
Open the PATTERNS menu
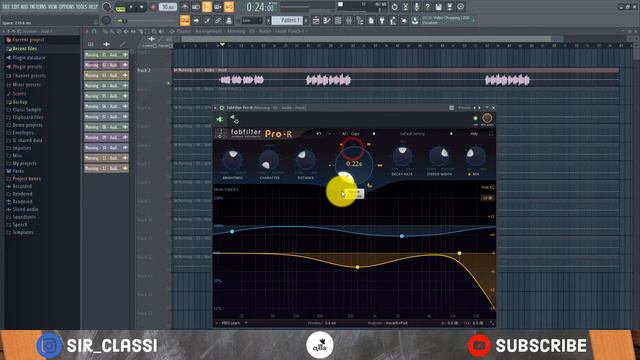click(38, 7)
